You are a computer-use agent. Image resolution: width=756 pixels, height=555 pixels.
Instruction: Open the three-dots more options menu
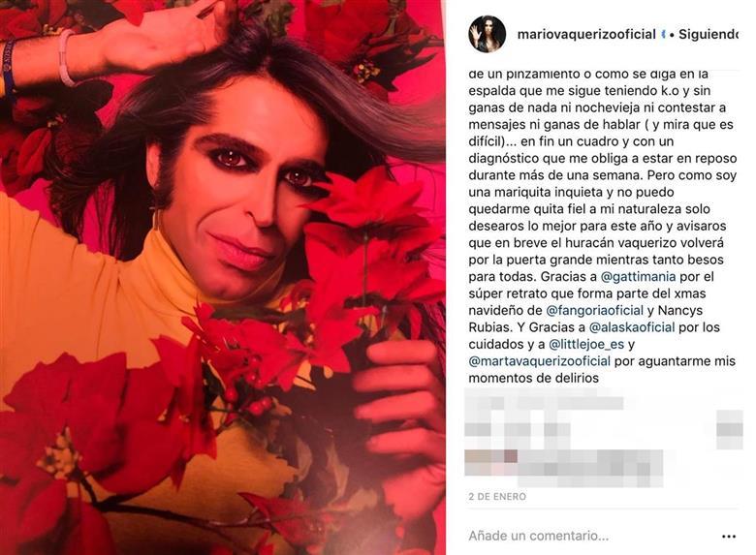(x=729, y=537)
